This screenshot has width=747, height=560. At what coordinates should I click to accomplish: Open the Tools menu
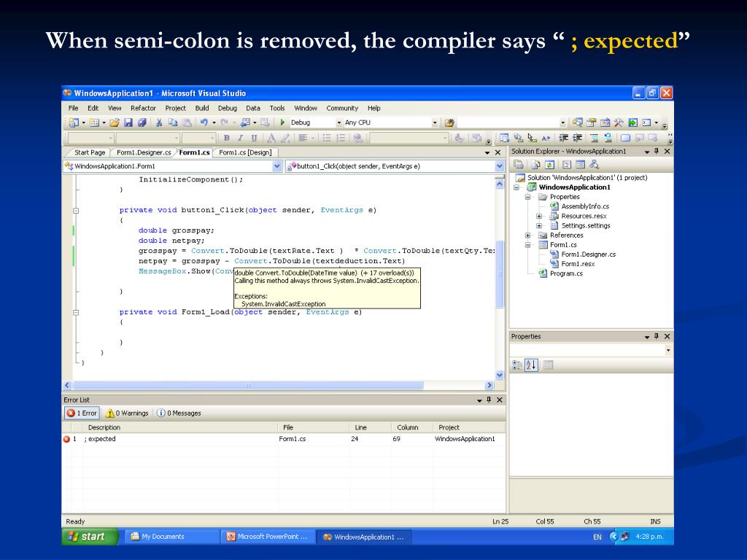click(x=276, y=108)
